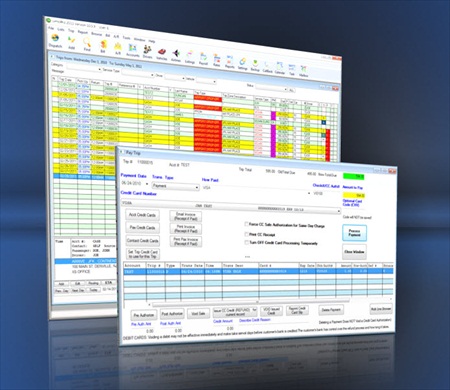Screen dimensions: 450x390
Task: Click the Add toolbar icon
Action: point(71,43)
